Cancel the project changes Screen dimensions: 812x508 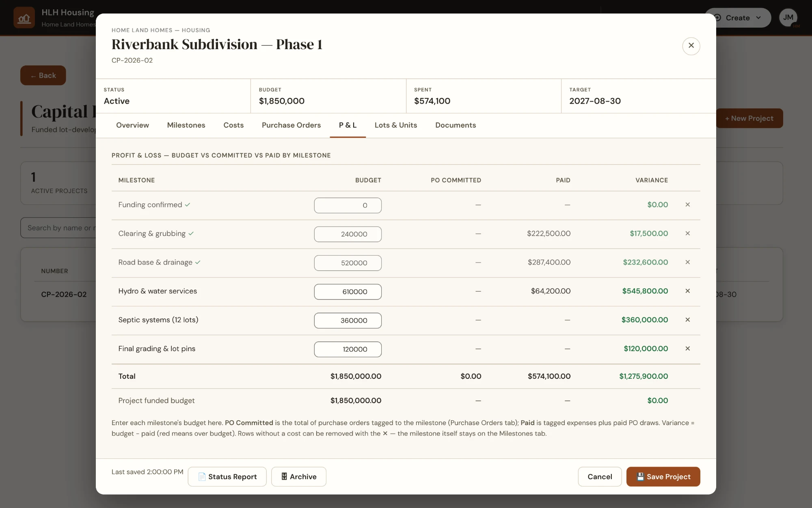tap(600, 477)
